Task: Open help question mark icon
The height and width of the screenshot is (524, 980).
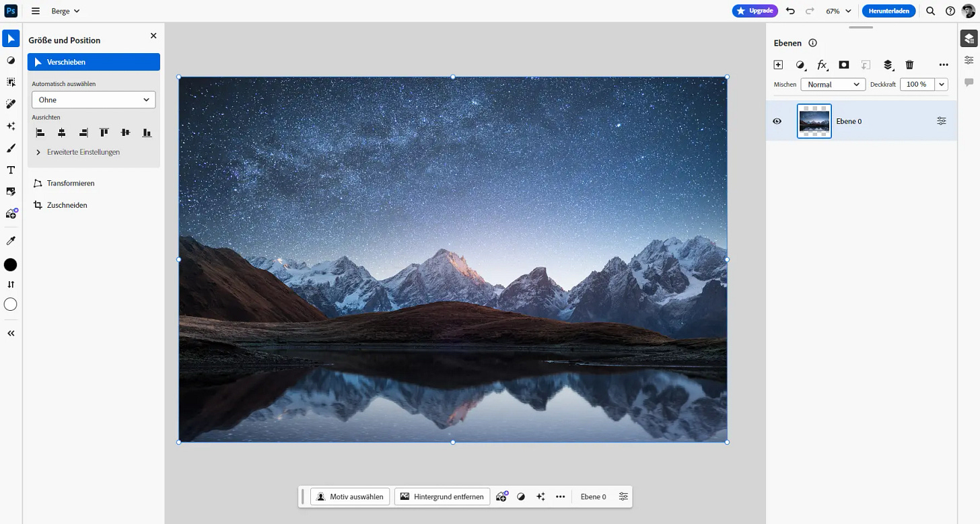Action: coord(950,11)
